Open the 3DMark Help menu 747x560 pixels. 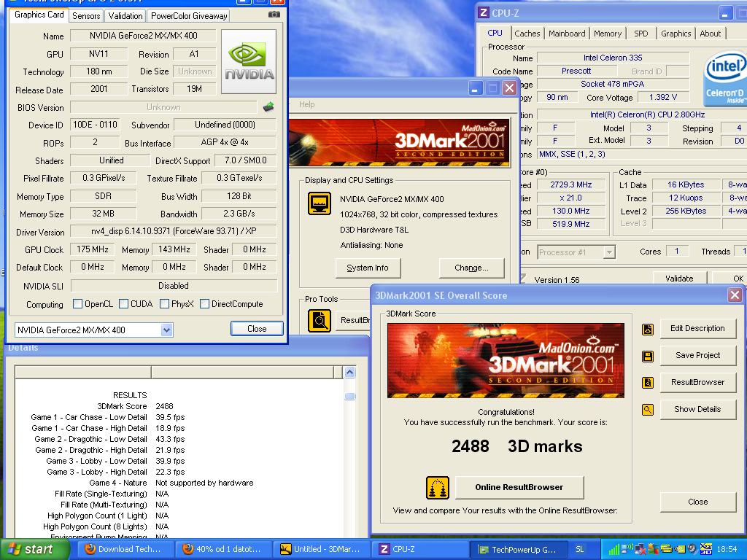point(307,104)
